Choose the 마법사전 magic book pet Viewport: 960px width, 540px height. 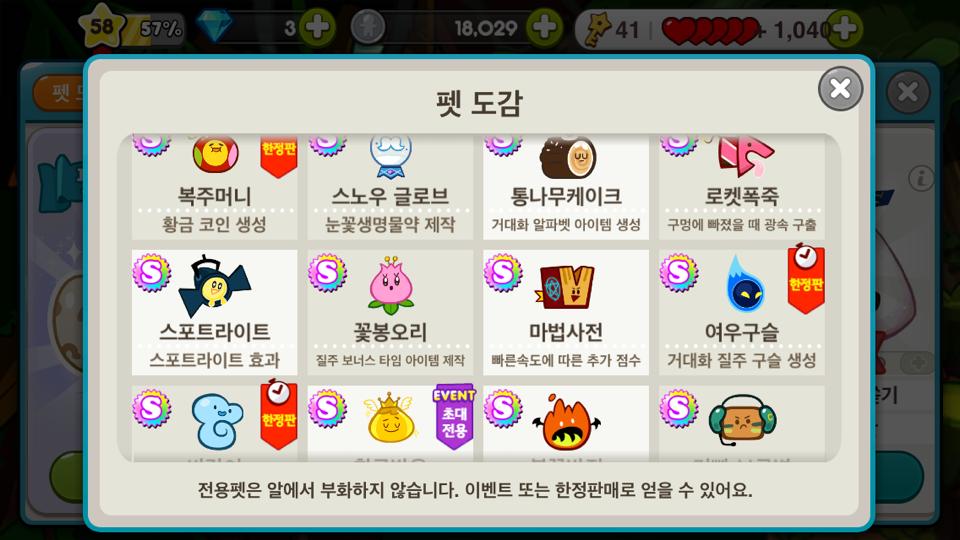coord(566,312)
